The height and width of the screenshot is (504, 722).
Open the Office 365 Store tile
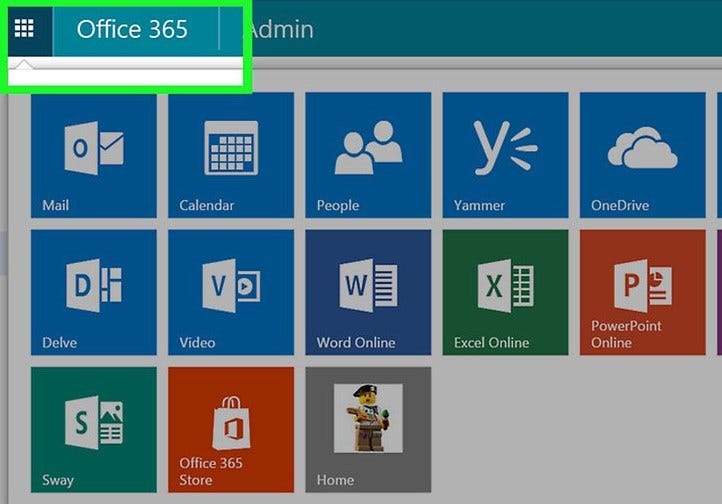(x=231, y=429)
